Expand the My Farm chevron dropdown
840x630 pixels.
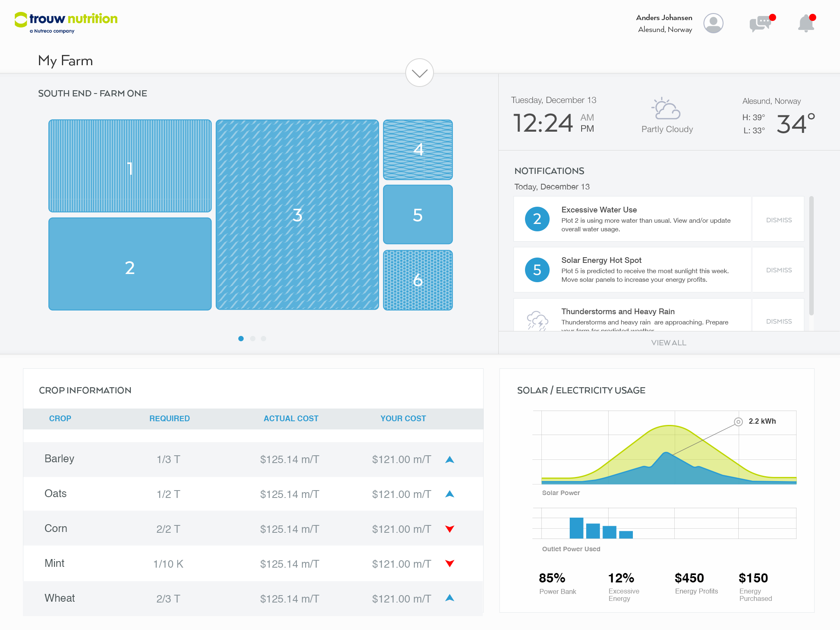[419, 73]
